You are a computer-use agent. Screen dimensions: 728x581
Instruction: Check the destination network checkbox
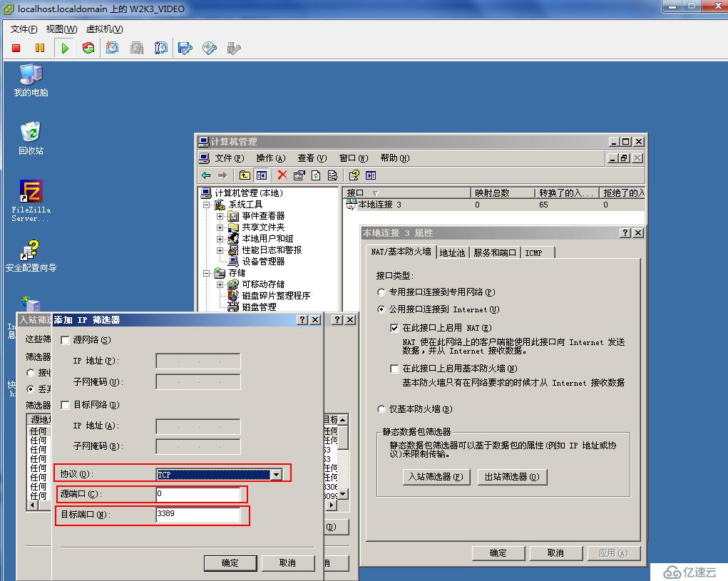65,405
